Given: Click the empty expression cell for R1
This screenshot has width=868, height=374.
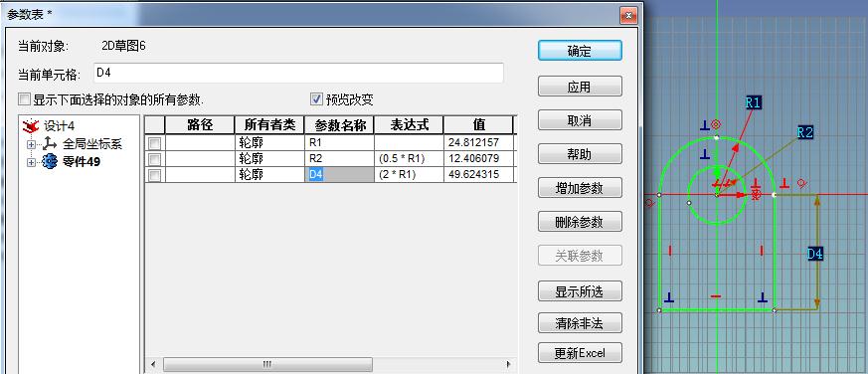Looking at the screenshot, I should click(409, 143).
